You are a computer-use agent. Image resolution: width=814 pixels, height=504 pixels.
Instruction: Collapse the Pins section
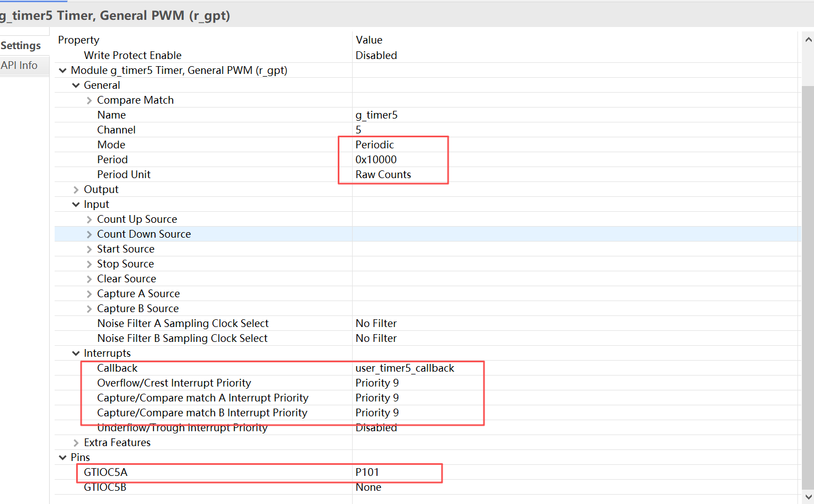point(62,458)
